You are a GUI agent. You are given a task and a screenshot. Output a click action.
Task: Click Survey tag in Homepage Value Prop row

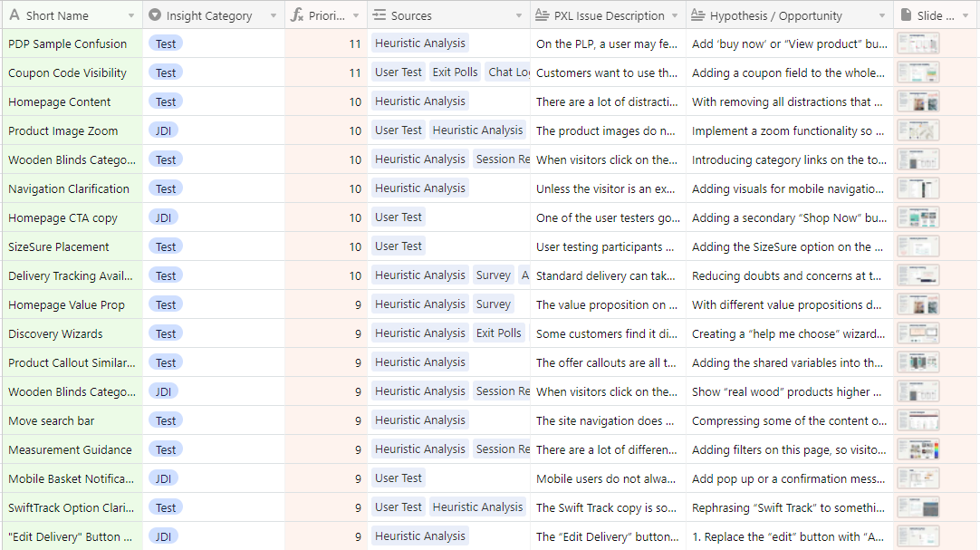493,304
